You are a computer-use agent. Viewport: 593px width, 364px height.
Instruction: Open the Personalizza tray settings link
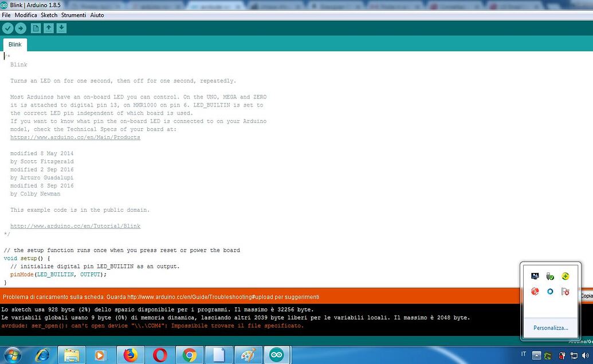(550, 327)
